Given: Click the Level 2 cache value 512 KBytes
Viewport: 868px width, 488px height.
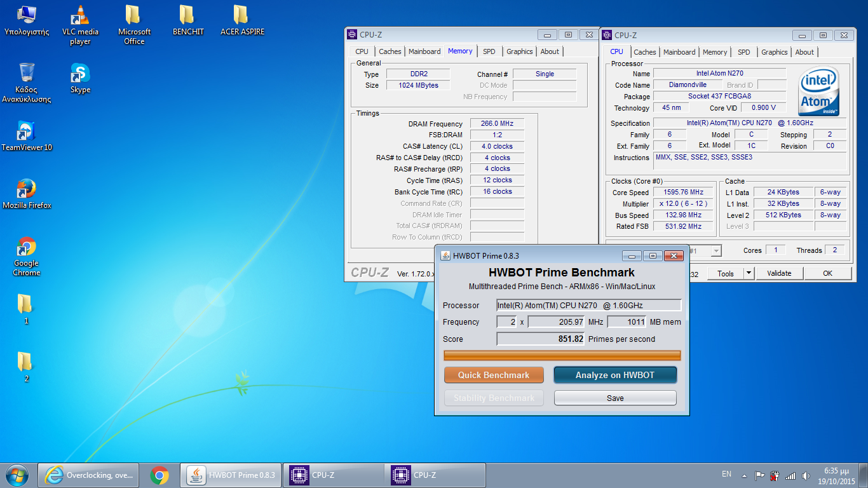Looking at the screenshot, I should (783, 215).
